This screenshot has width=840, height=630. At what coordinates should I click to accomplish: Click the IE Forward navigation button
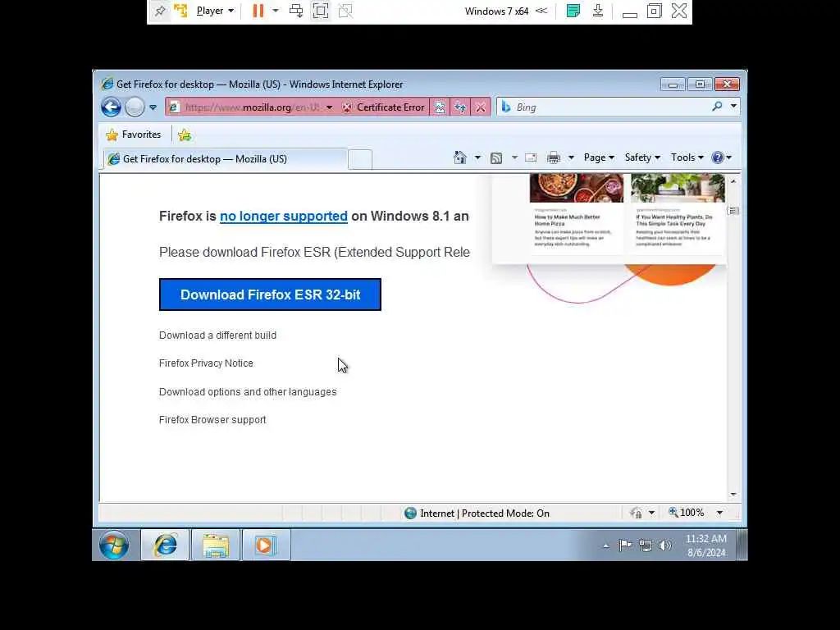[135, 107]
